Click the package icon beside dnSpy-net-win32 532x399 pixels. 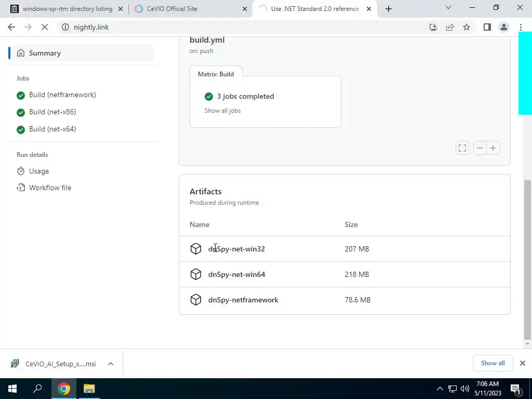point(196,249)
